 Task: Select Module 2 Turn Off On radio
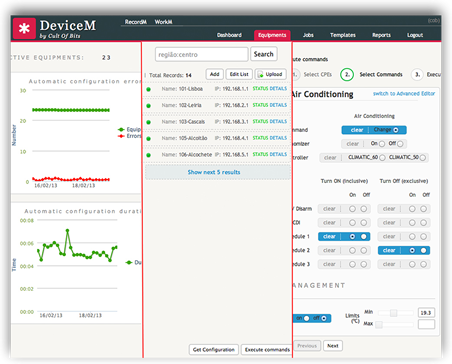pos(412,250)
